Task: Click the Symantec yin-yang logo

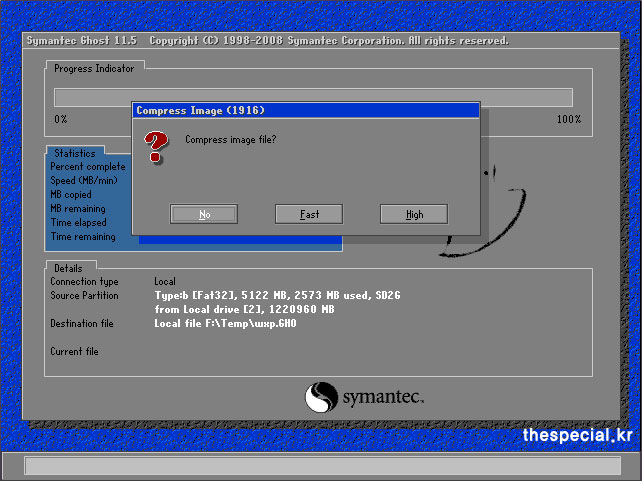Action: (x=321, y=397)
